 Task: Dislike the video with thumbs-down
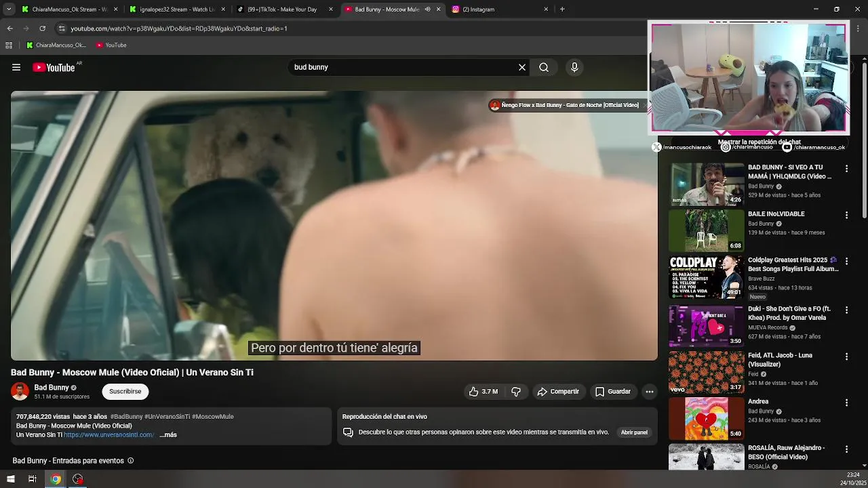[516, 392]
